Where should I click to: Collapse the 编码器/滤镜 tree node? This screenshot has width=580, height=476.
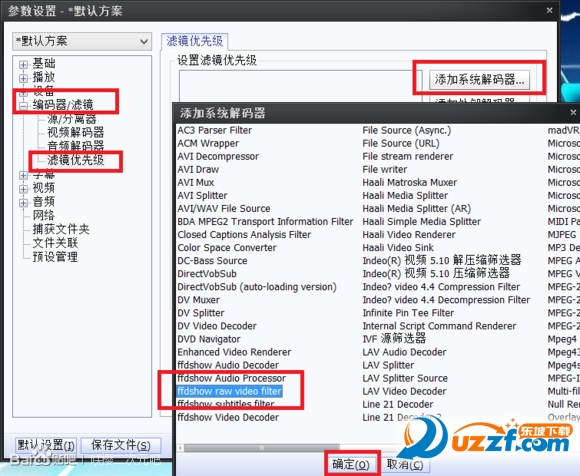coord(23,106)
